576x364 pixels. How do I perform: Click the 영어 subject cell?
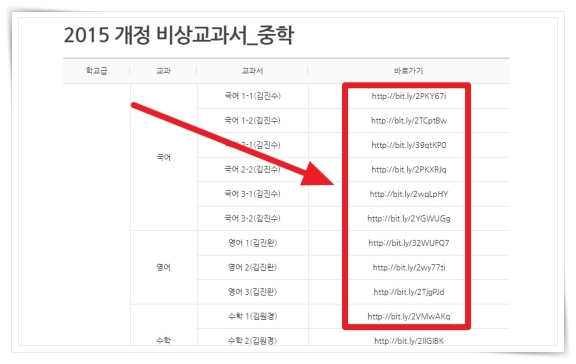click(163, 267)
